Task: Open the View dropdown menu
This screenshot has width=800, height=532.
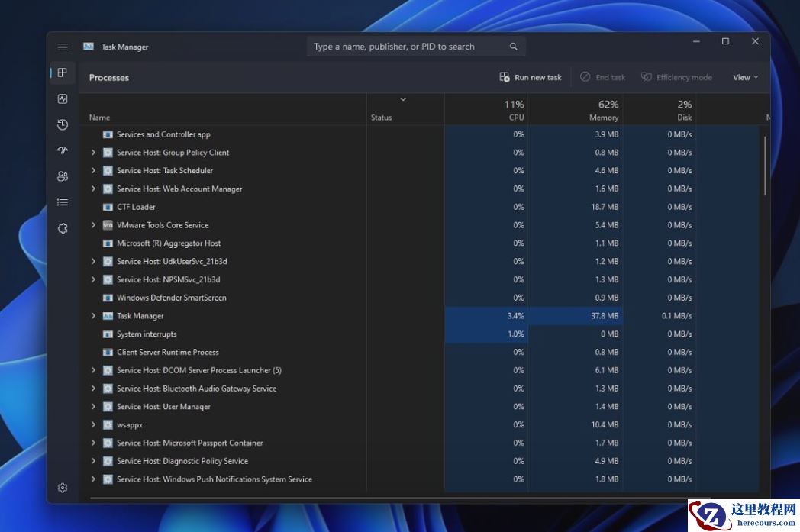Action: pyautogui.click(x=745, y=77)
